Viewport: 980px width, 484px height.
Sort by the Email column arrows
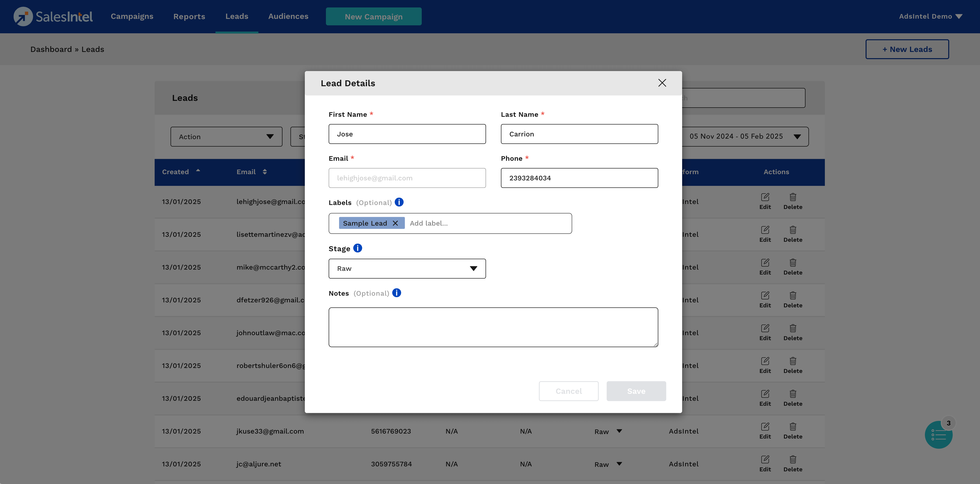click(265, 172)
